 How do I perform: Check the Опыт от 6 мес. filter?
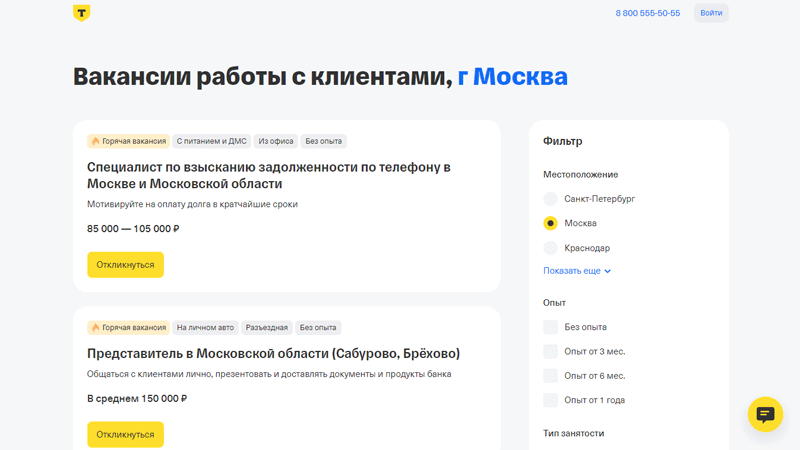(x=550, y=376)
